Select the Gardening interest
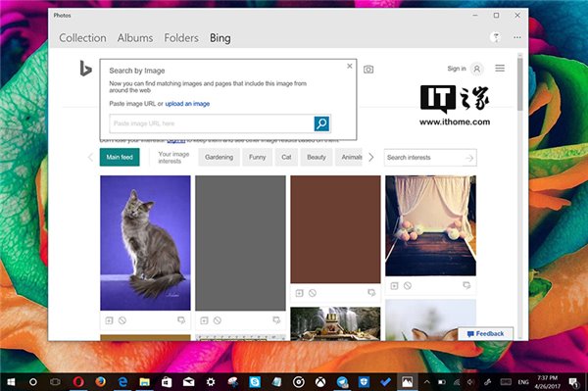 coord(219,157)
